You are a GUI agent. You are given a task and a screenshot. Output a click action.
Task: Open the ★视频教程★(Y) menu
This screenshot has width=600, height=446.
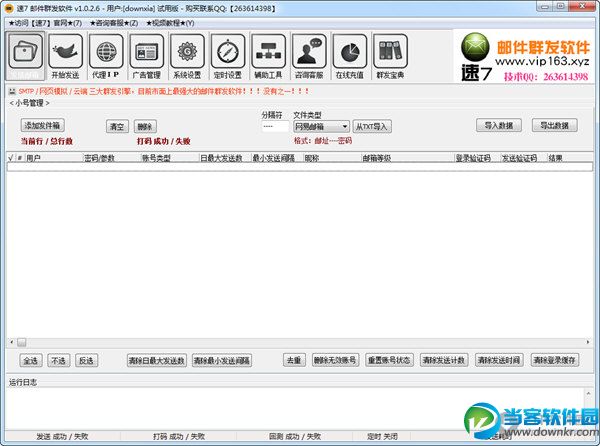[x=170, y=23]
